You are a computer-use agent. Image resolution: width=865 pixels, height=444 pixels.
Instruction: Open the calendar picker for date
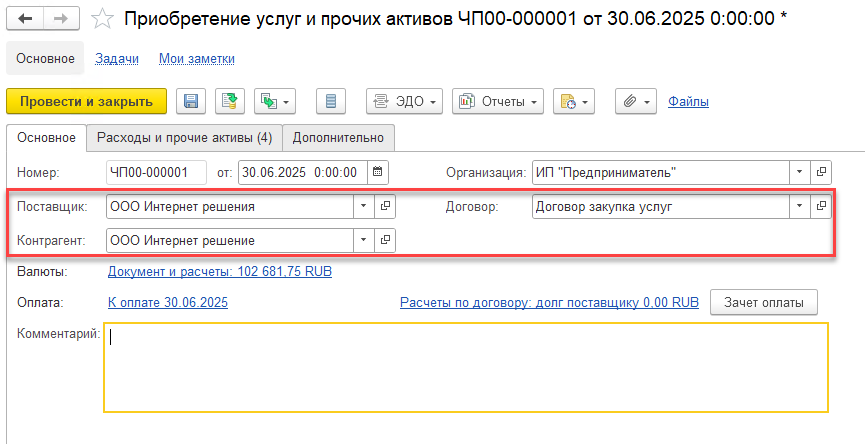pyautogui.click(x=377, y=172)
